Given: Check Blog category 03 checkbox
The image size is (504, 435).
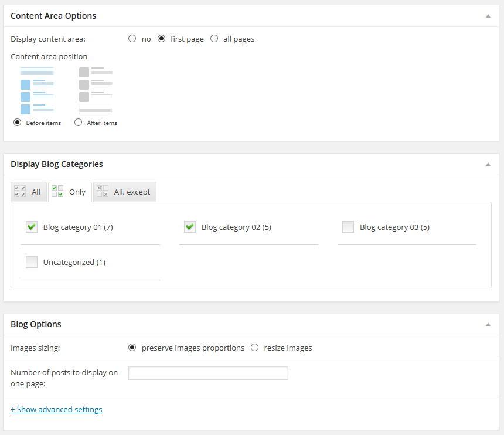Looking at the screenshot, I should tap(348, 227).
